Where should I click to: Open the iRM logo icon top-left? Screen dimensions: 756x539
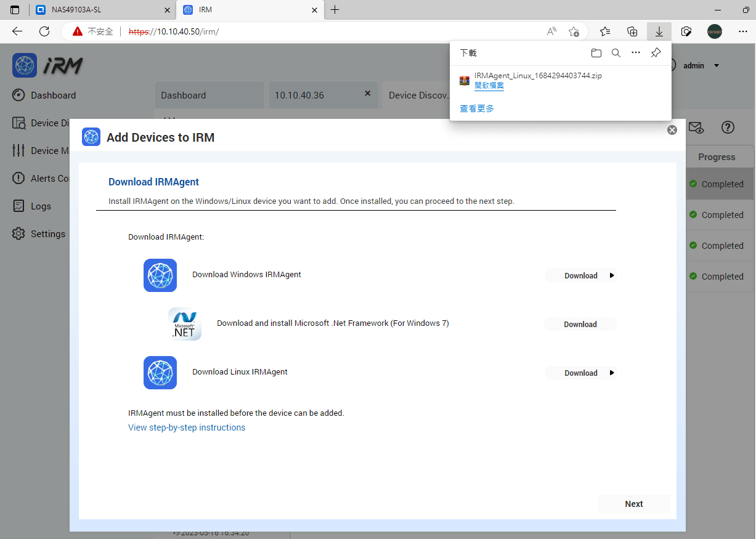(x=24, y=65)
